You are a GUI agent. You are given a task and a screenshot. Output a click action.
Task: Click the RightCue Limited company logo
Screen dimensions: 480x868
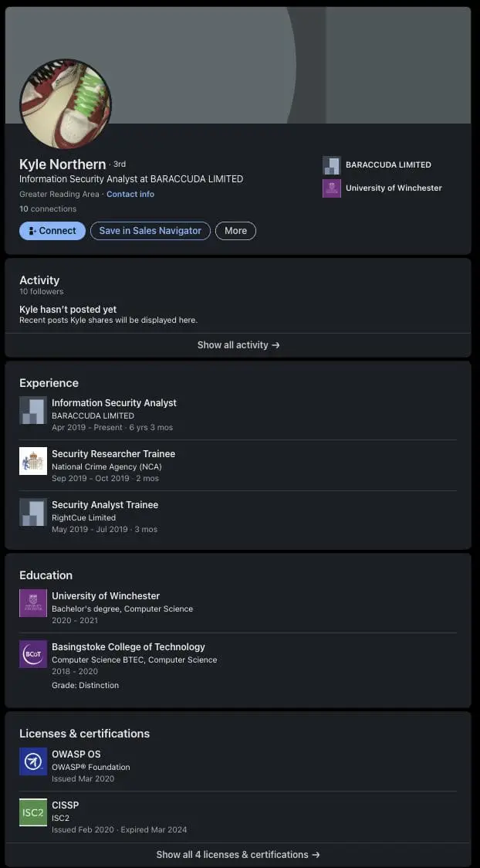[x=33, y=512]
